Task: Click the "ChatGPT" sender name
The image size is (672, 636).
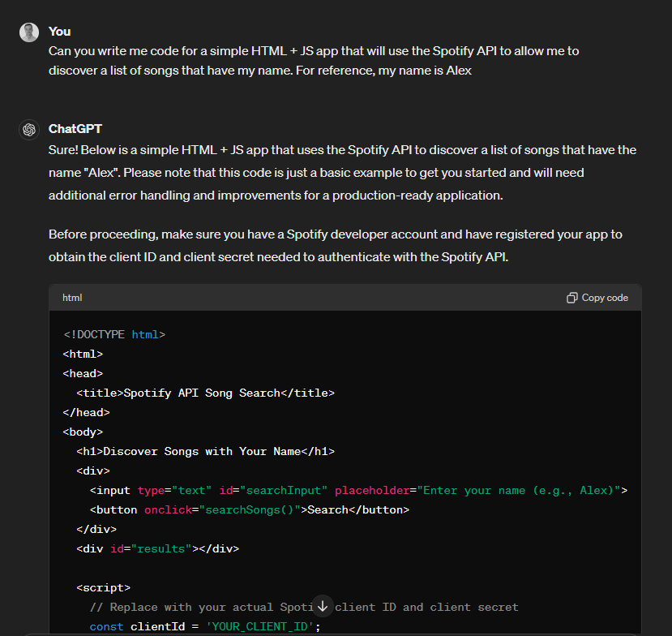Action: 75,129
